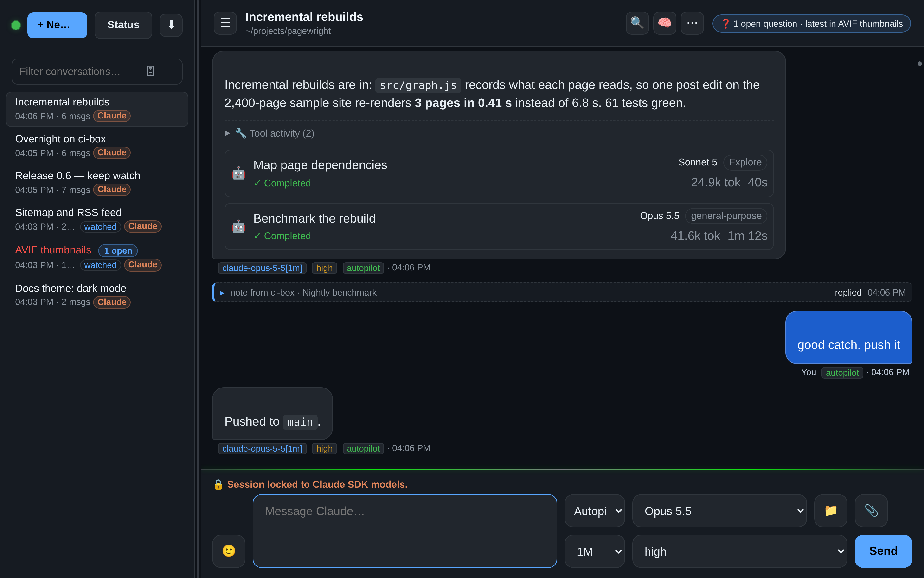
Task: Click the lock icon in session locked notice
Action: click(x=218, y=484)
